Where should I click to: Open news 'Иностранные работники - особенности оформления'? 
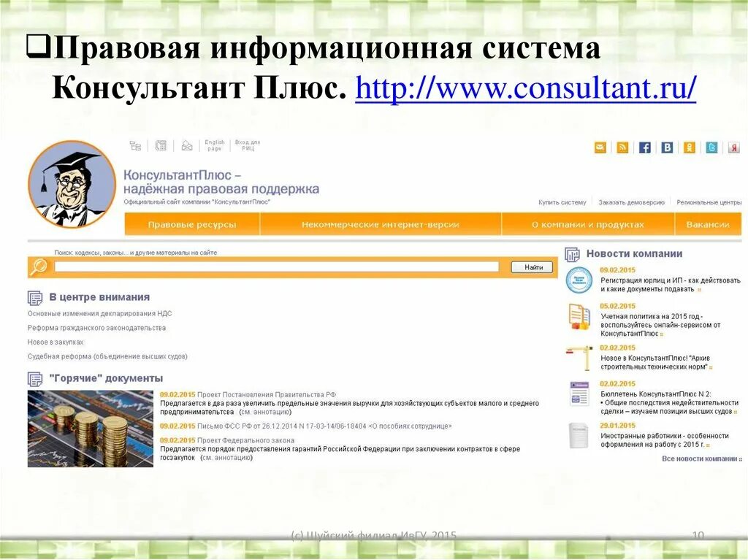(665, 440)
